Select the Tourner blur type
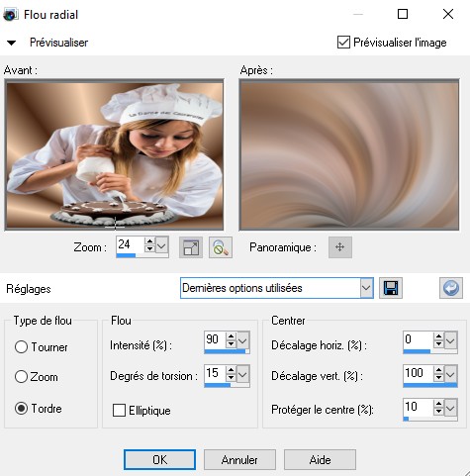 coord(22,346)
